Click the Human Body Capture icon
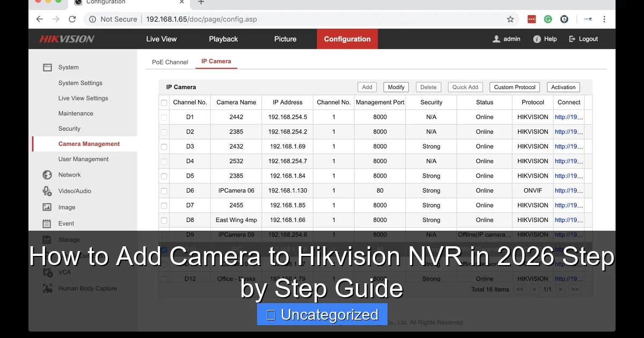 click(49, 288)
